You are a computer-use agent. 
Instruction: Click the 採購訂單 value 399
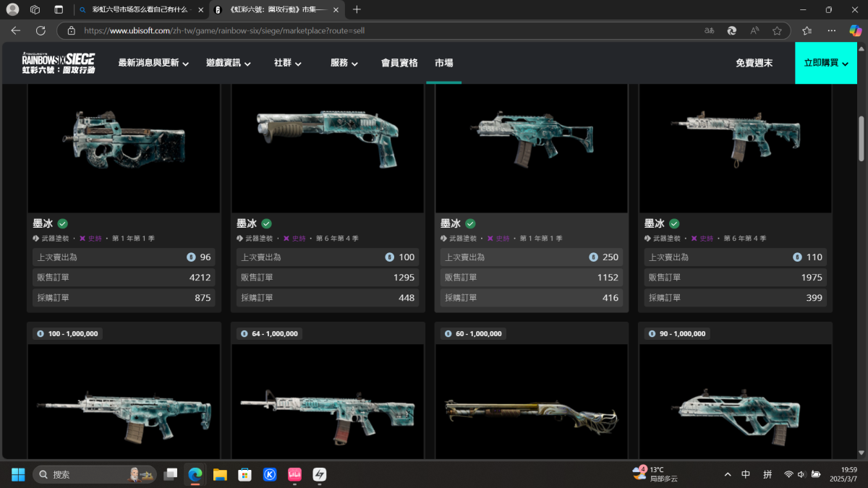click(x=814, y=298)
